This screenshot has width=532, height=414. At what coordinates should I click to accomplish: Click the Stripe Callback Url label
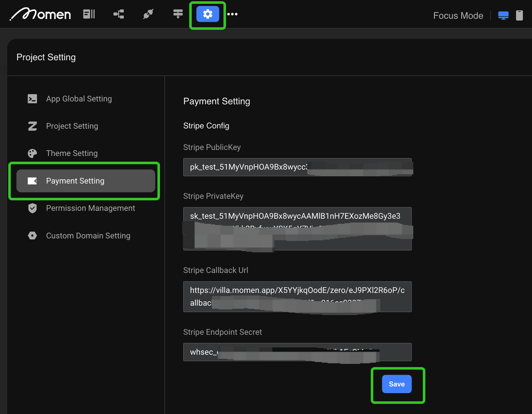coord(216,270)
